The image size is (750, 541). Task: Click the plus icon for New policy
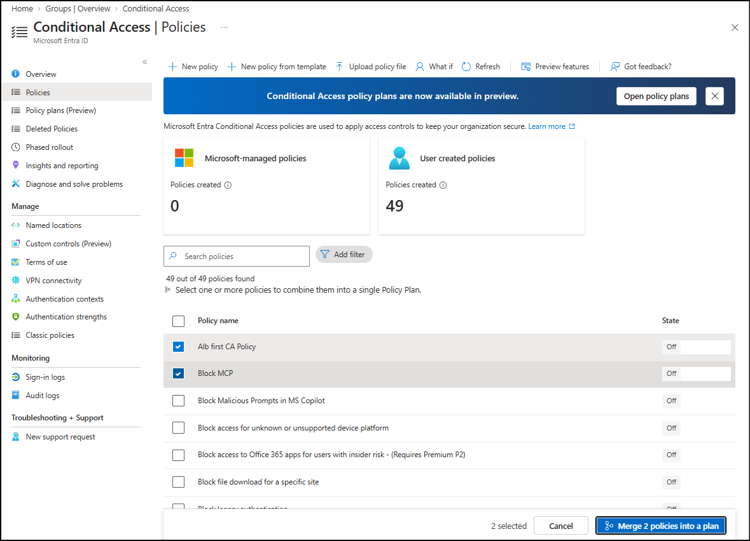(x=172, y=66)
